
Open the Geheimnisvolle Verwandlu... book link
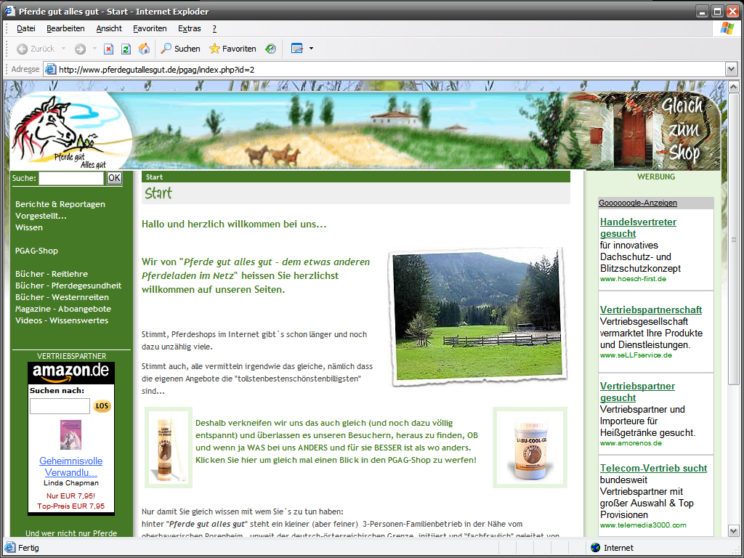71,466
